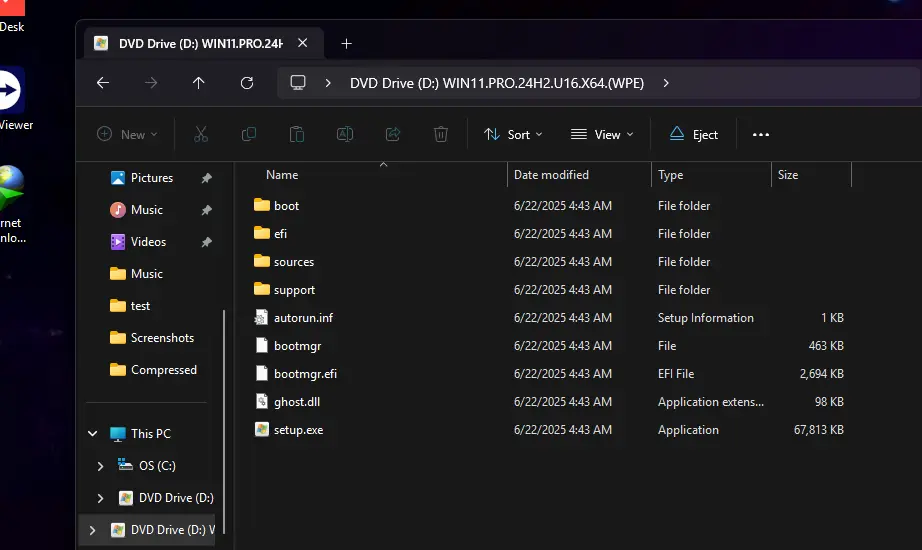Go up one folder level

(199, 83)
